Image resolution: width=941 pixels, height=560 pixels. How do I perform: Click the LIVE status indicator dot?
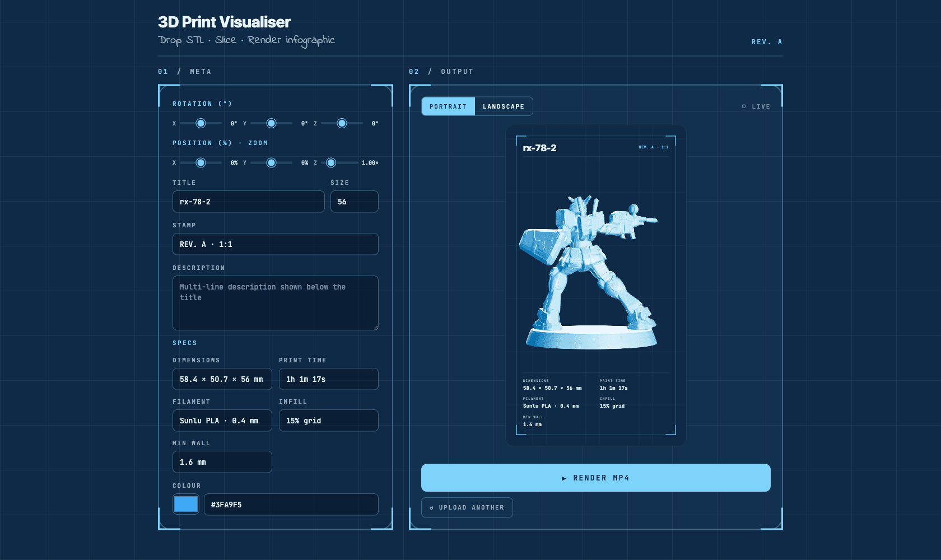(744, 106)
